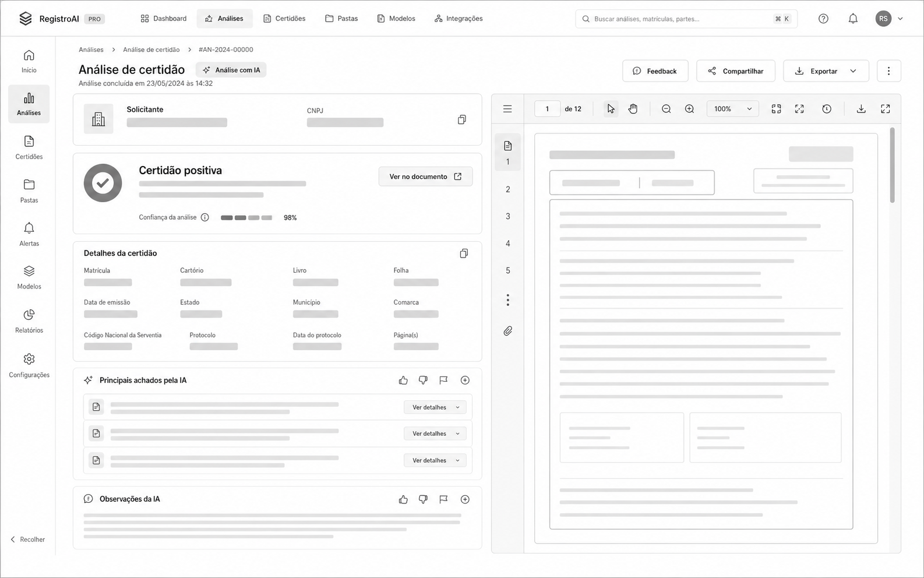Viewport: 924px width, 578px height.
Task: Open the document history clock icon
Action: click(827, 109)
